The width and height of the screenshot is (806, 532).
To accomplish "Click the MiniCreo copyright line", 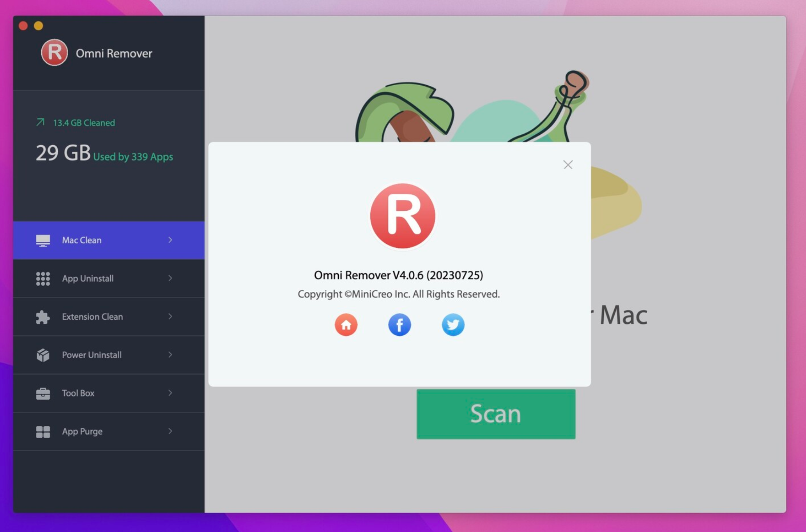I will click(x=399, y=294).
